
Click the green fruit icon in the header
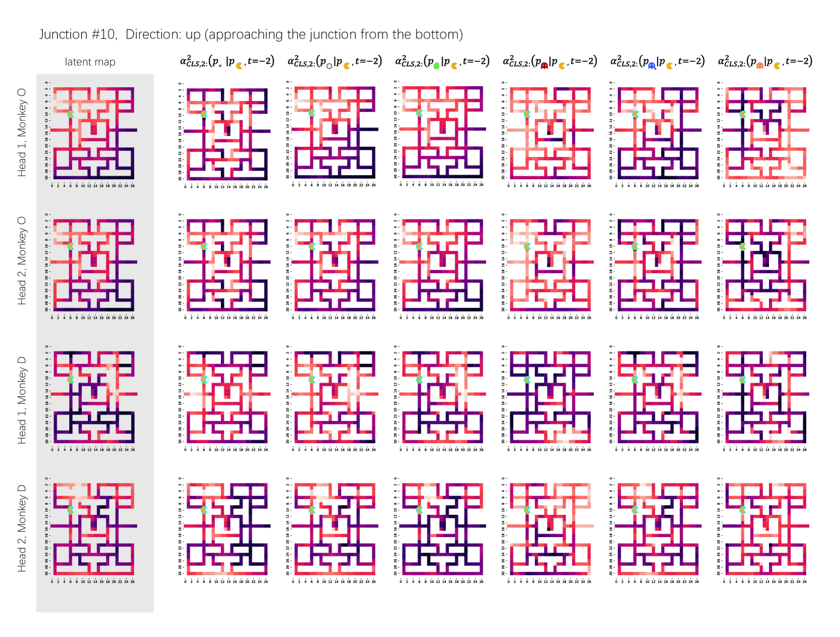[436, 64]
